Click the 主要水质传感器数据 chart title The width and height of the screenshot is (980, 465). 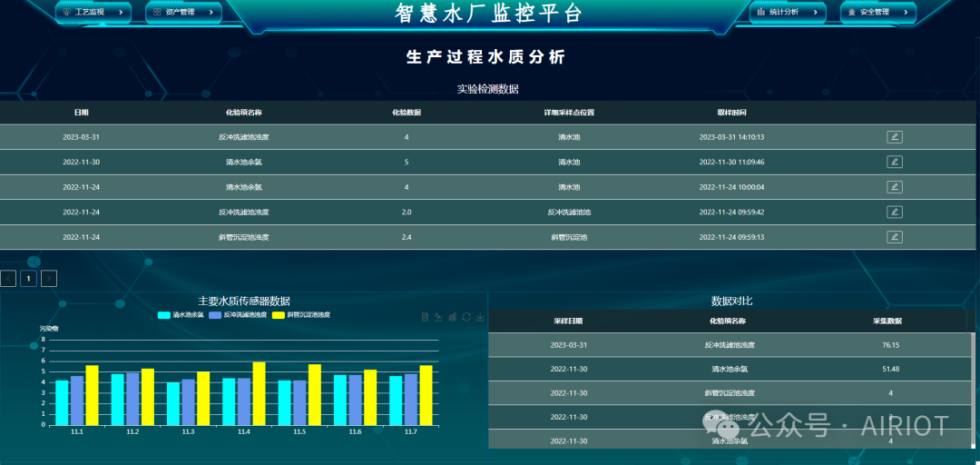click(x=244, y=301)
